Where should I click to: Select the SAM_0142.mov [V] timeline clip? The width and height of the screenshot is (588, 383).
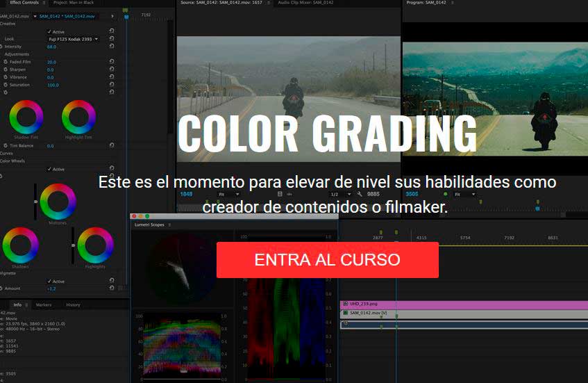tap(464, 313)
